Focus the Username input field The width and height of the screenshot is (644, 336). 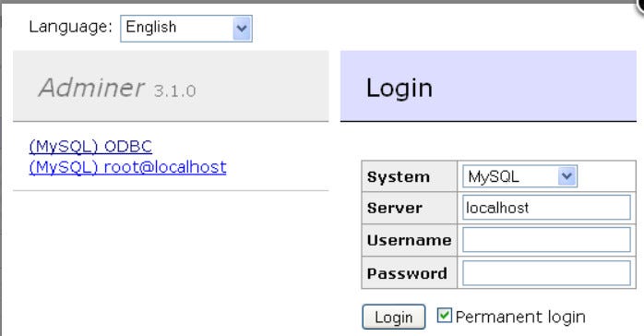click(546, 239)
